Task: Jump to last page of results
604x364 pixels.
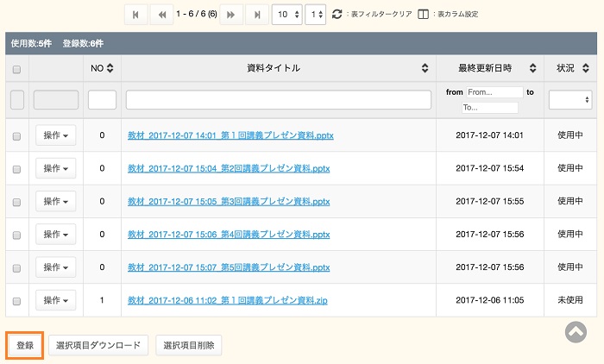Action: click(x=255, y=14)
